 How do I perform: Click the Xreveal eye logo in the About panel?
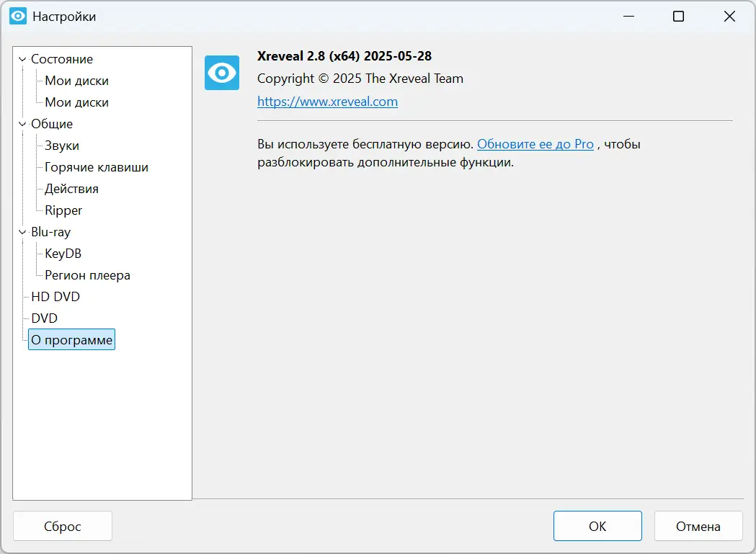pos(221,73)
